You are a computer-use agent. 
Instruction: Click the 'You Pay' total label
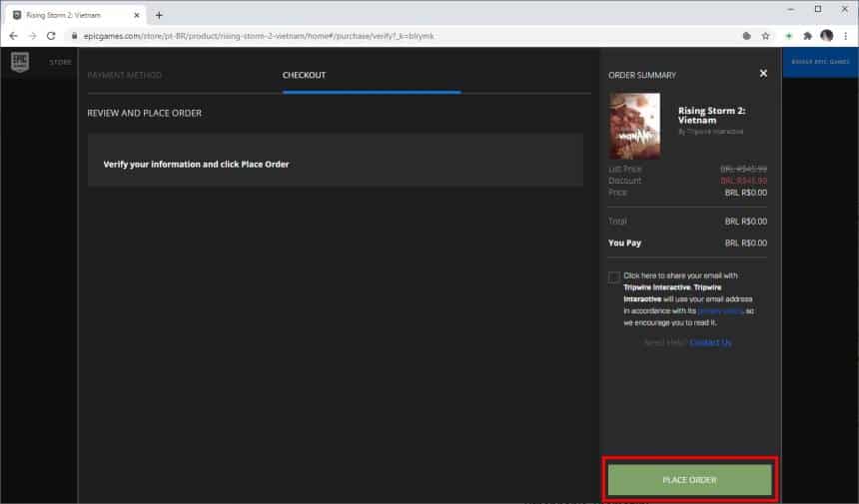pyautogui.click(x=624, y=243)
